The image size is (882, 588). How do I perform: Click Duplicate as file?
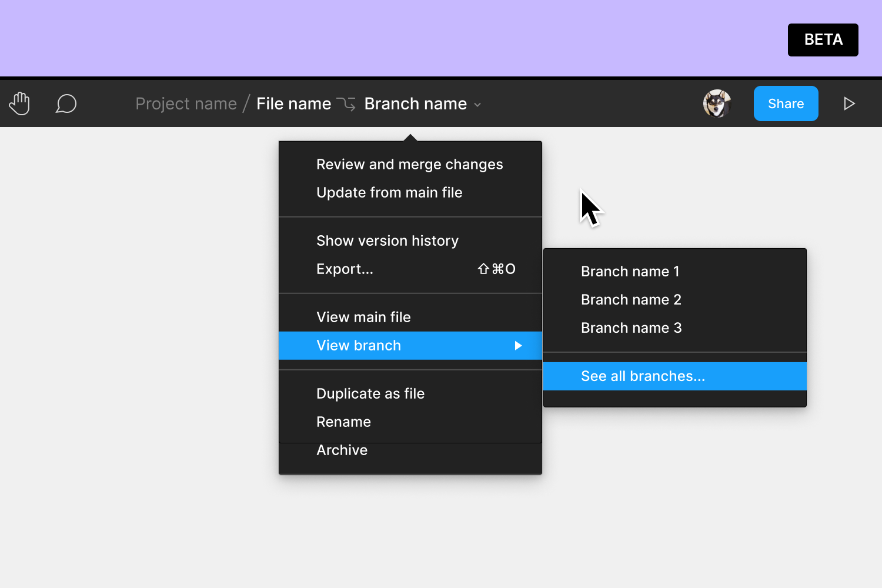click(x=370, y=393)
